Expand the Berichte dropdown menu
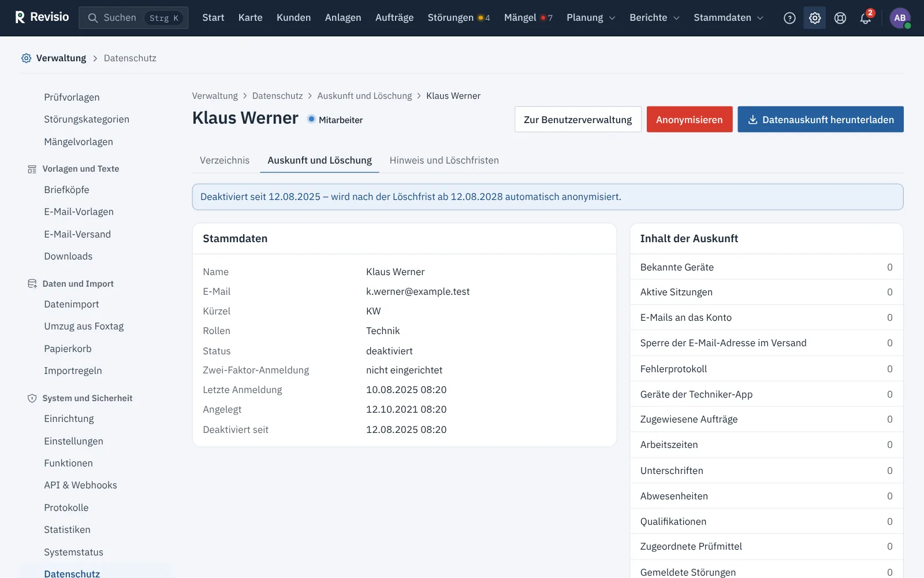Screen dimensions: 924x578 click(x=654, y=18)
